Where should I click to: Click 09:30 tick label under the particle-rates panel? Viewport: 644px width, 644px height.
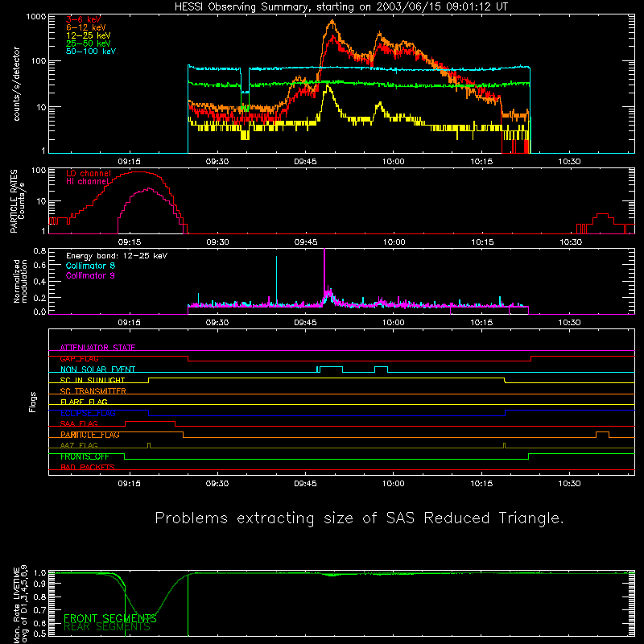(x=217, y=242)
